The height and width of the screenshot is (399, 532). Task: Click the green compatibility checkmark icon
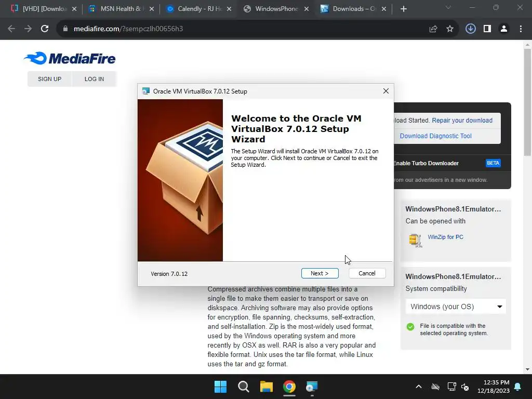pos(410,327)
